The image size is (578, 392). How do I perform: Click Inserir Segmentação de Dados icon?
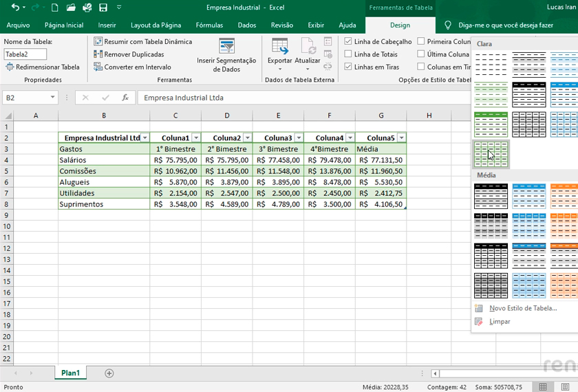pos(226,47)
